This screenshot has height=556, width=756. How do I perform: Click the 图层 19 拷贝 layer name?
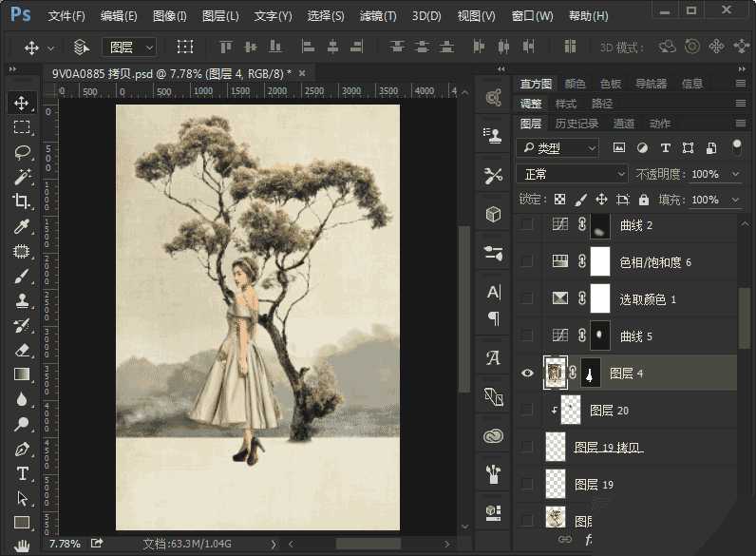pos(609,448)
